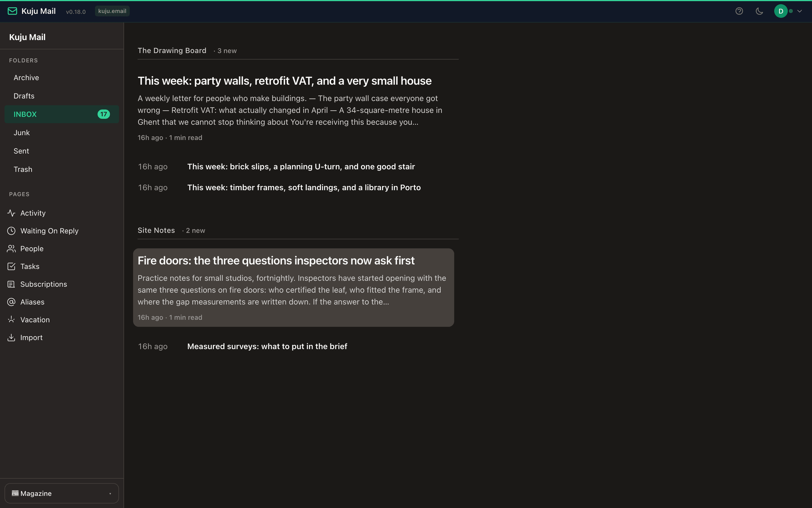Open the Trash folder
This screenshot has width=812, height=508.
pos(62,169)
